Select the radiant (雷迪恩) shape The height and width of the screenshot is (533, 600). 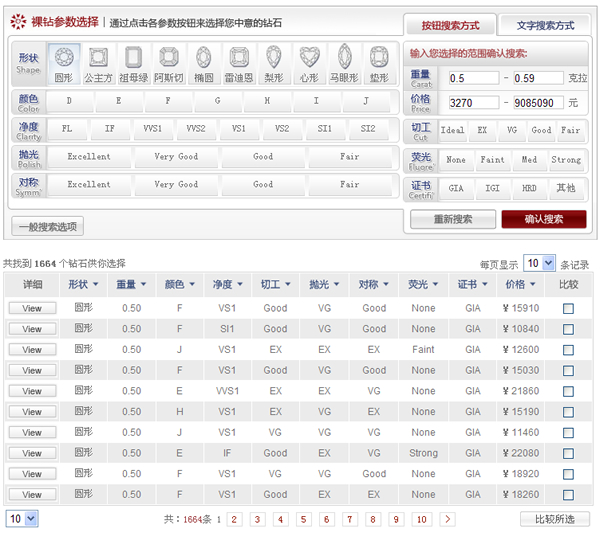pyautogui.click(x=239, y=64)
